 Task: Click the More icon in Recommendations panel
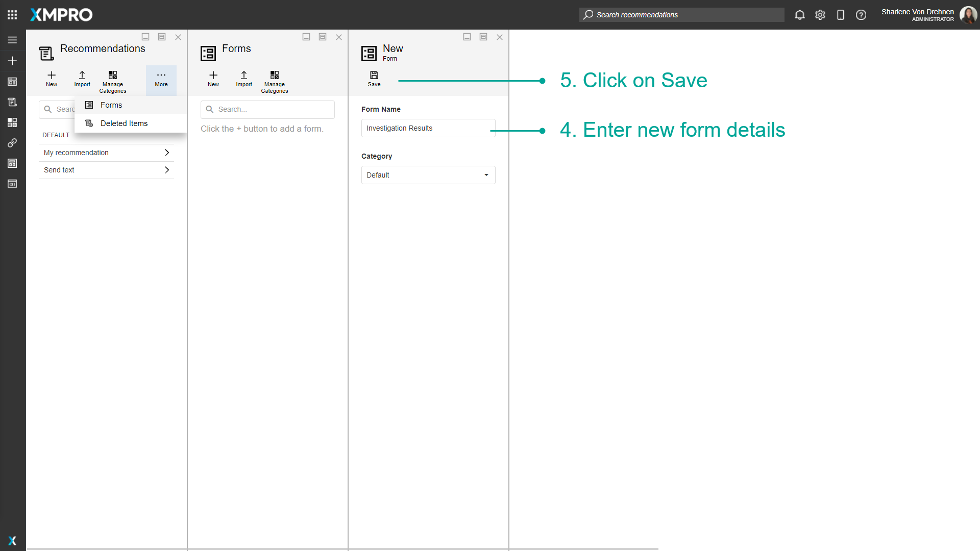161,79
